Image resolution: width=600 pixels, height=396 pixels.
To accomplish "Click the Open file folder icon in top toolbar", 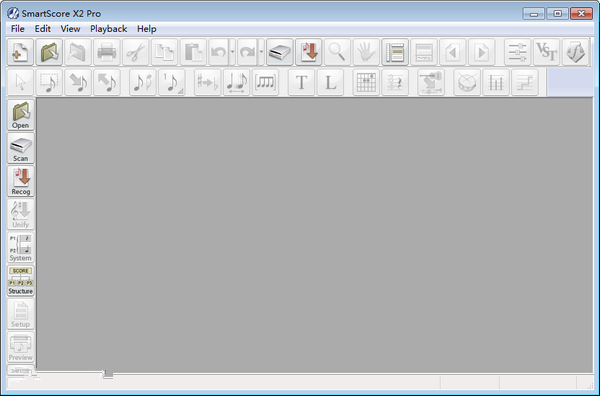I will (x=49, y=52).
